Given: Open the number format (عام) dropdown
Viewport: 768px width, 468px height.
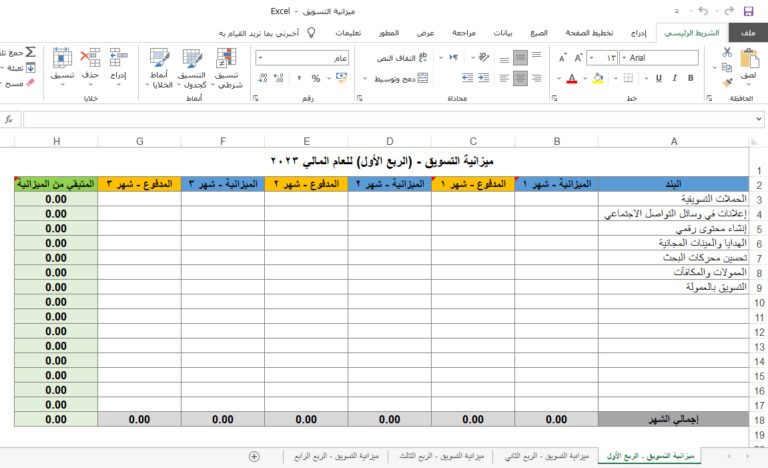Looking at the screenshot, I should (261, 58).
